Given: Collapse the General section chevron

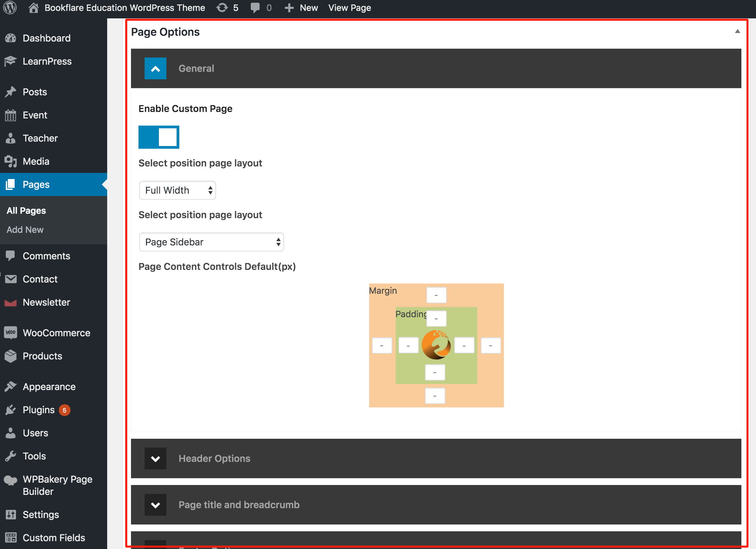Looking at the screenshot, I should (x=155, y=68).
